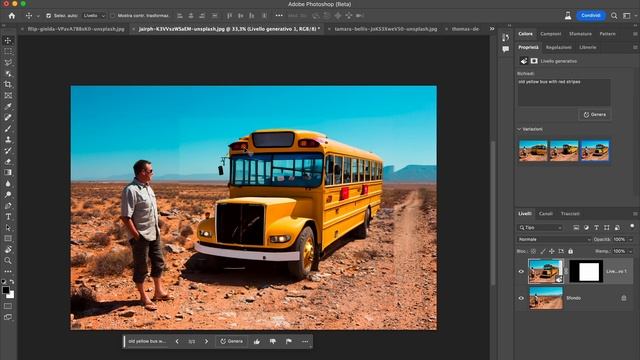The height and width of the screenshot is (360, 640).
Task: Show more document tabs via double chevron
Action: (x=492, y=29)
